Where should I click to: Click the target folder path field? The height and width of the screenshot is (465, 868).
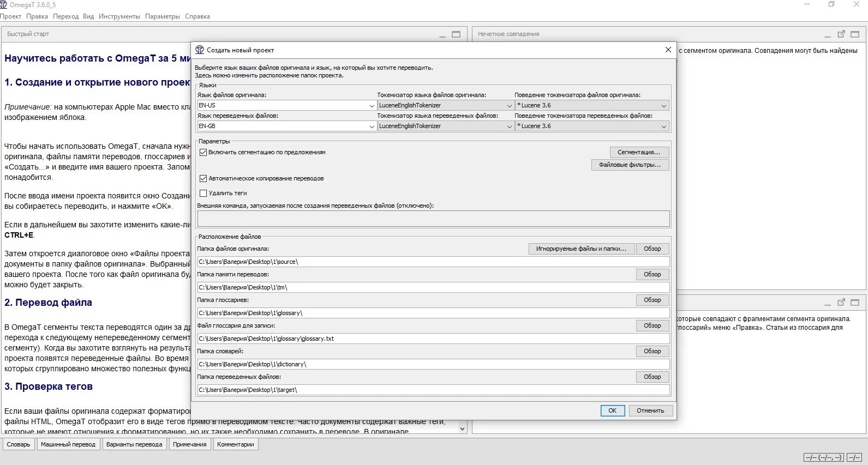[x=433, y=390]
